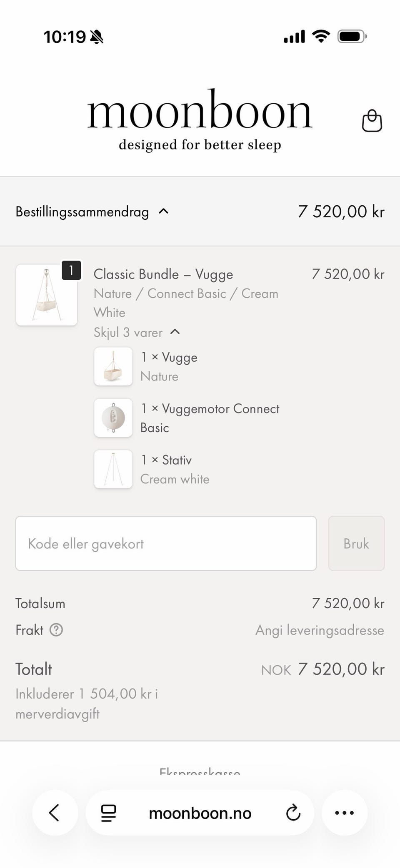Open the Stativ Cream white thumbnail
The width and height of the screenshot is (400, 868).
click(x=113, y=469)
